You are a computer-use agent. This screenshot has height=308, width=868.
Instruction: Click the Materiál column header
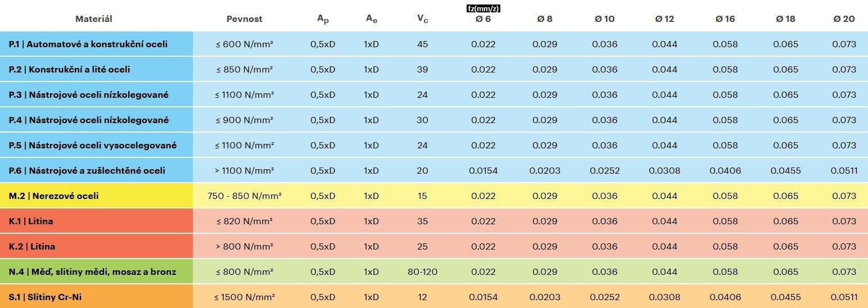tap(94, 19)
